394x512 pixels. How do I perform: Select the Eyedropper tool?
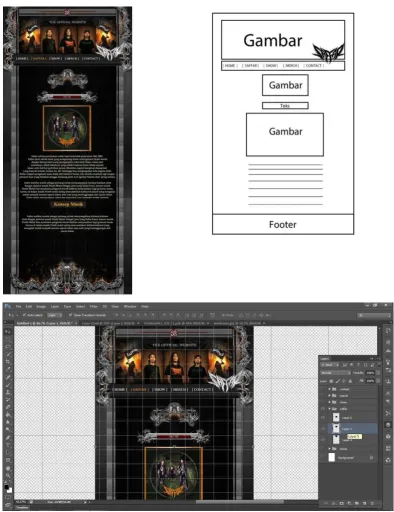8,369
